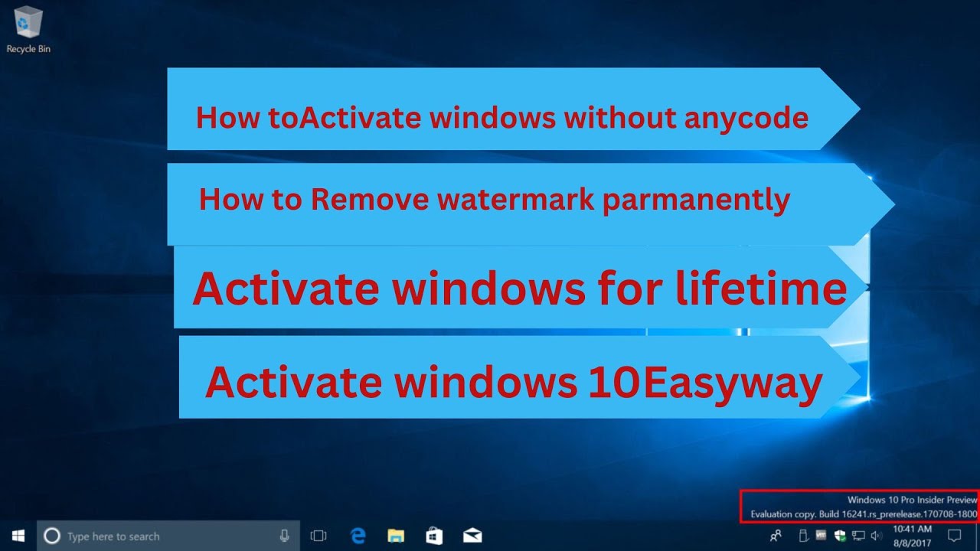Focus the 'Type here to search' box
The height and width of the screenshot is (551, 980).
tap(168, 536)
